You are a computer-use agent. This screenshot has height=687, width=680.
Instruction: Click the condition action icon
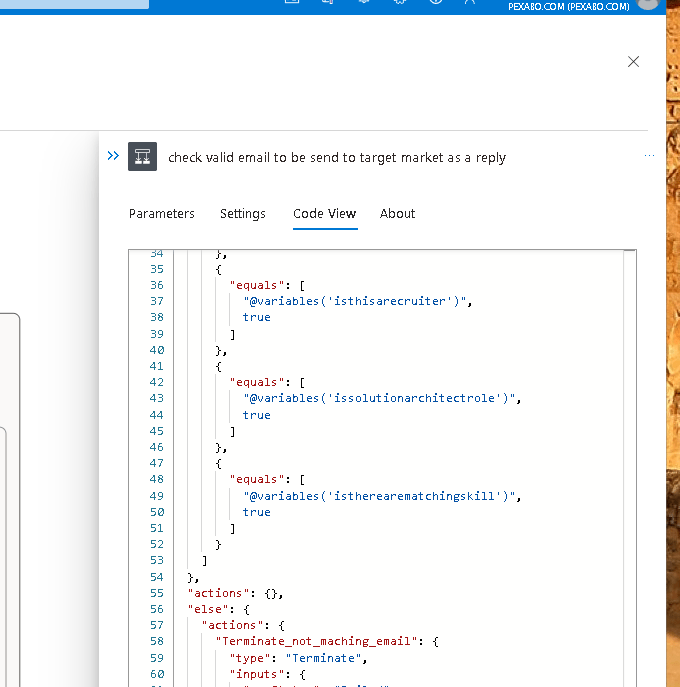tap(142, 156)
